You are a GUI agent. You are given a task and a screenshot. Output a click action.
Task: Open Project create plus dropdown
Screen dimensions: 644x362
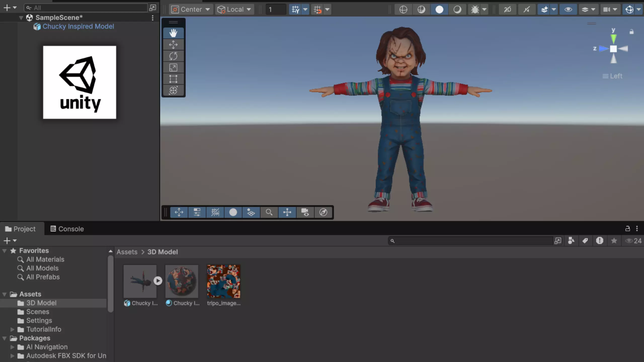click(10, 241)
